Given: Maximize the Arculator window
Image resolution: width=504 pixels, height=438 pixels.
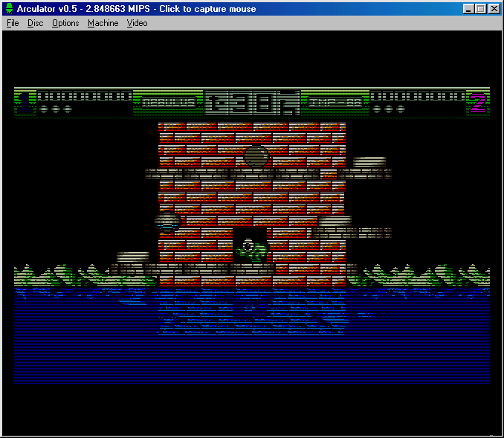Looking at the screenshot, I should 480,9.
